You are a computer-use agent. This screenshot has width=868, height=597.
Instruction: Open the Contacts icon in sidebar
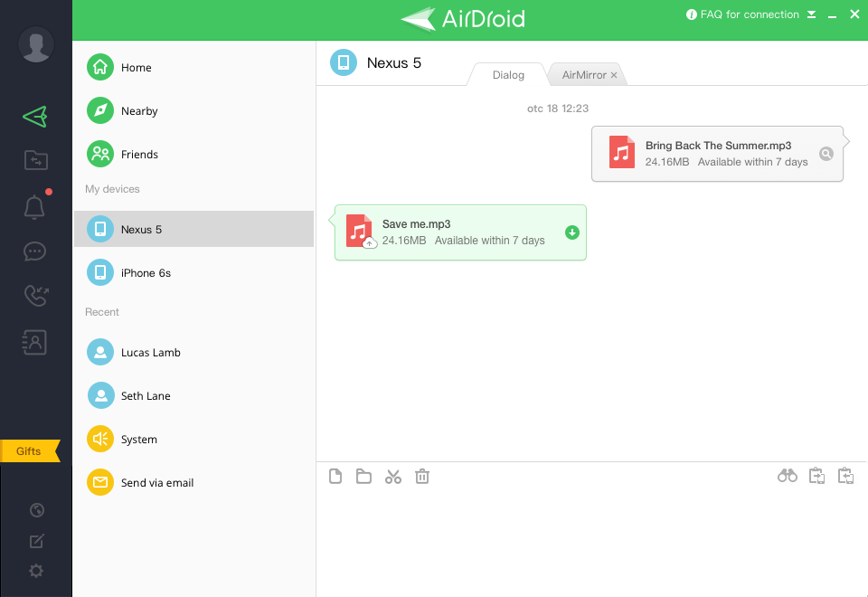[x=35, y=342]
